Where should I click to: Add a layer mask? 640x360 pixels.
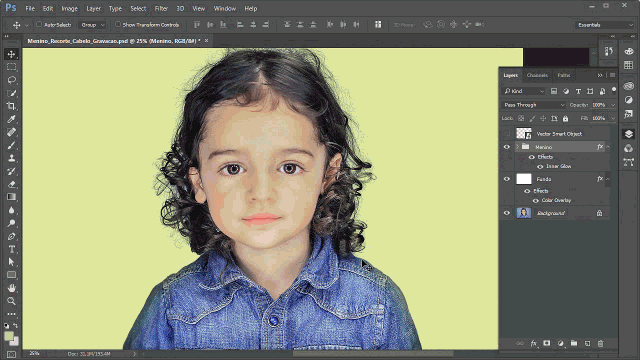coord(547,344)
